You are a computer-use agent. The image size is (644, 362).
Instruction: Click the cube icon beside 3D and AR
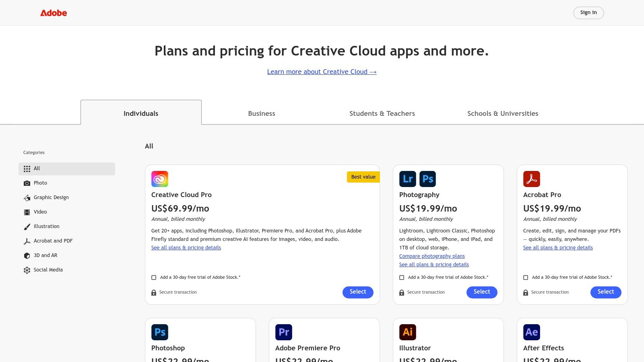point(27,256)
